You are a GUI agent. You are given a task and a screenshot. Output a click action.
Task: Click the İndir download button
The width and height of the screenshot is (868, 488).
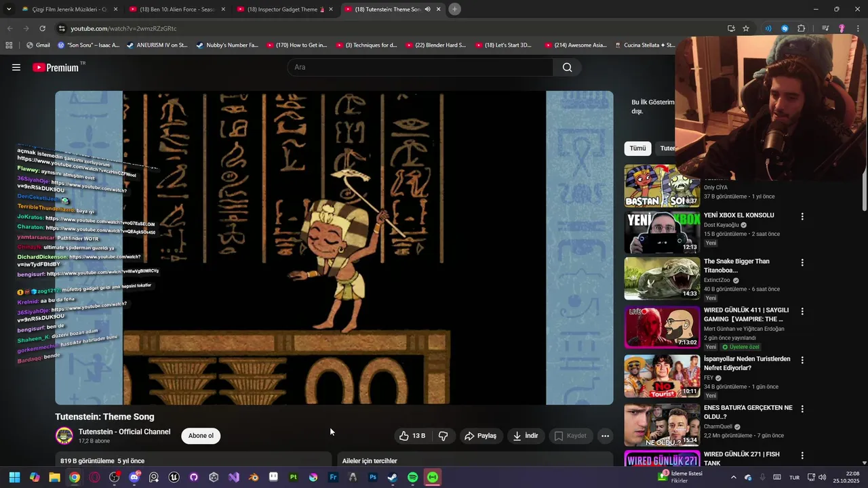(526, 436)
